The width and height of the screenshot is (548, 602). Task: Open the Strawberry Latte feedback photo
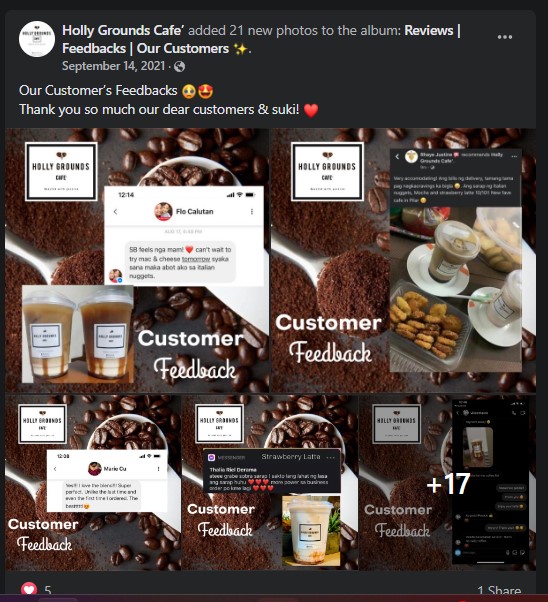point(270,482)
